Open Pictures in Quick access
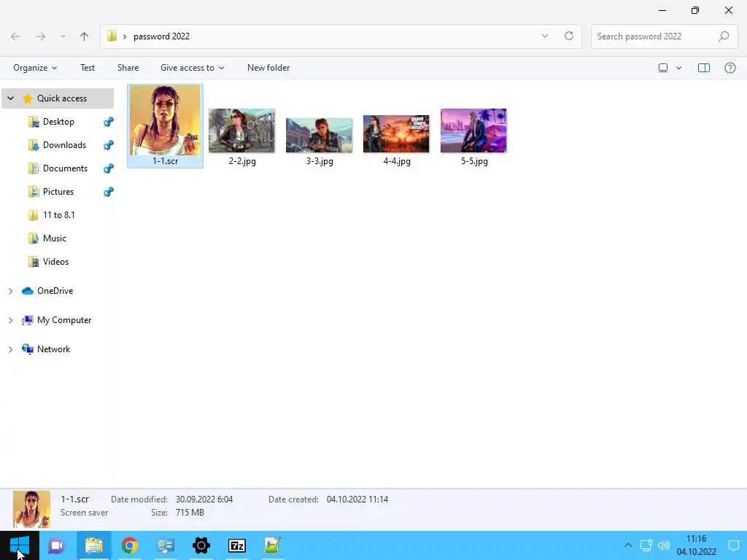 pos(58,192)
